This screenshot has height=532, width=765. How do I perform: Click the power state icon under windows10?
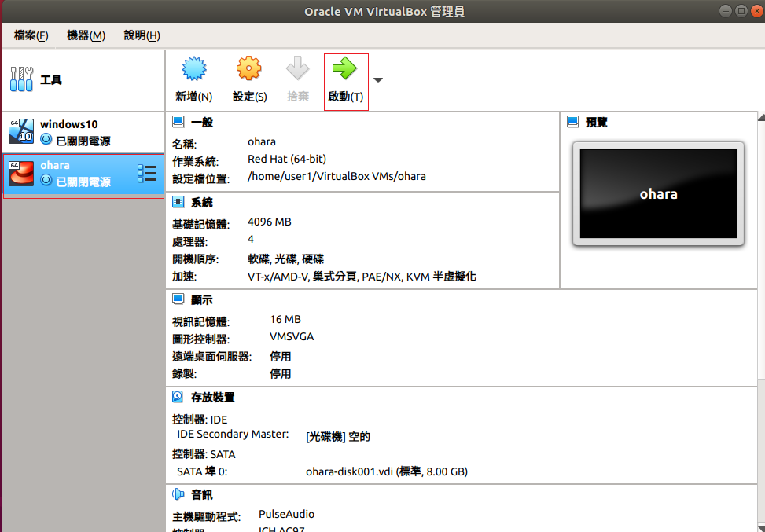click(x=46, y=139)
